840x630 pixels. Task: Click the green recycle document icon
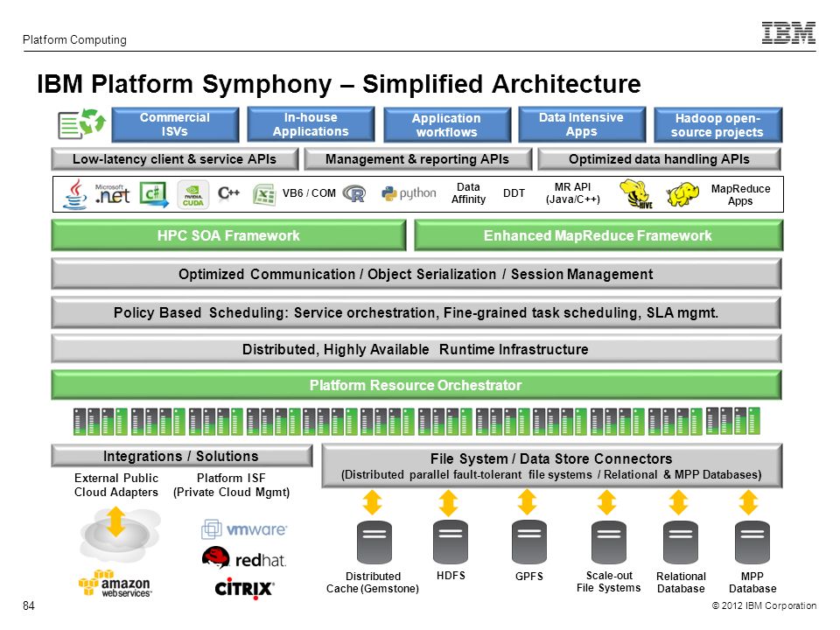[x=81, y=123]
